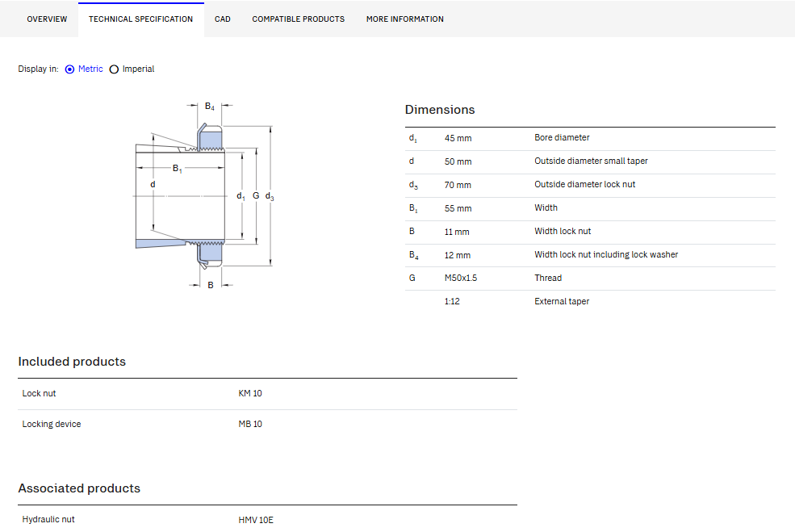The height and width of the screenshot is (532, 795).
Task: Open the Overview tab
Action: [x=47, y=19]
